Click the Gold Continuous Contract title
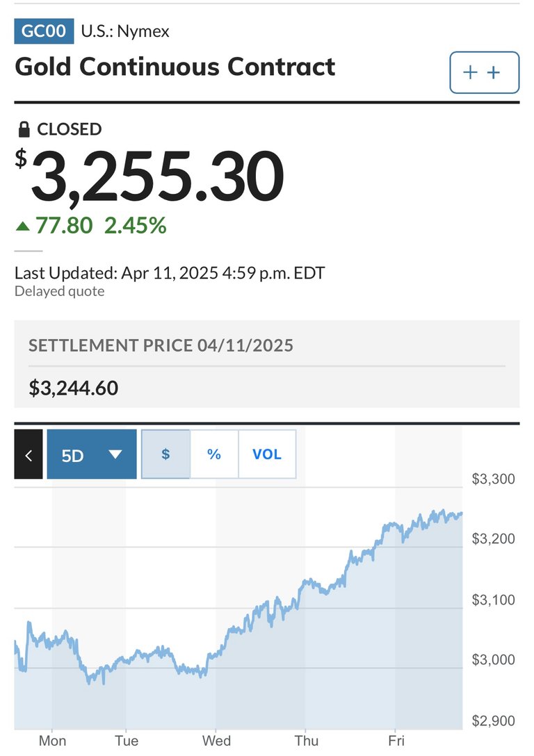The image size is (534, 756). click(x=175, y=67)
